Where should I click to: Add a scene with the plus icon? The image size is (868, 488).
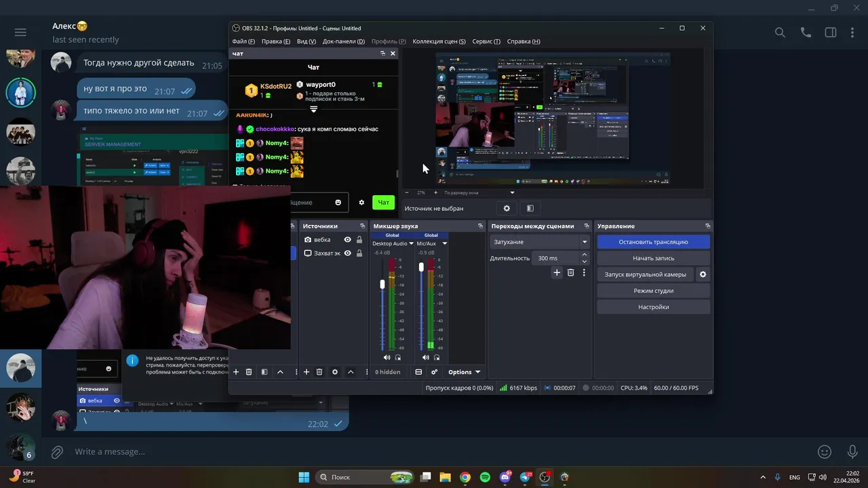(x=236, y=372)
